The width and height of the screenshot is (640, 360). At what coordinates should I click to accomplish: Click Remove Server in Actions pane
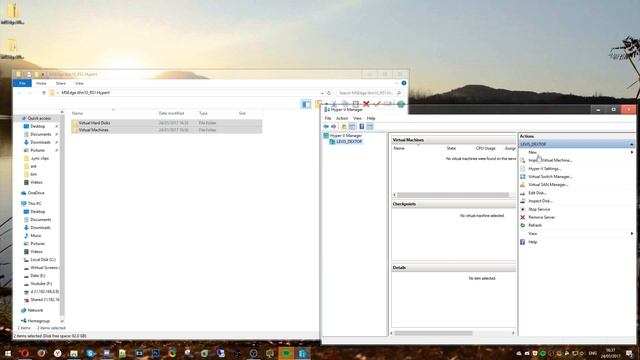(x=541, y=218)
